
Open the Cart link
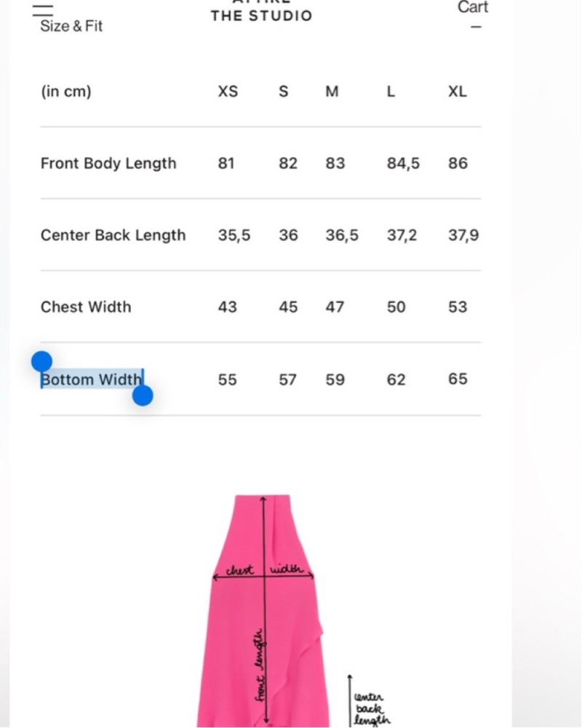[472, 7]
